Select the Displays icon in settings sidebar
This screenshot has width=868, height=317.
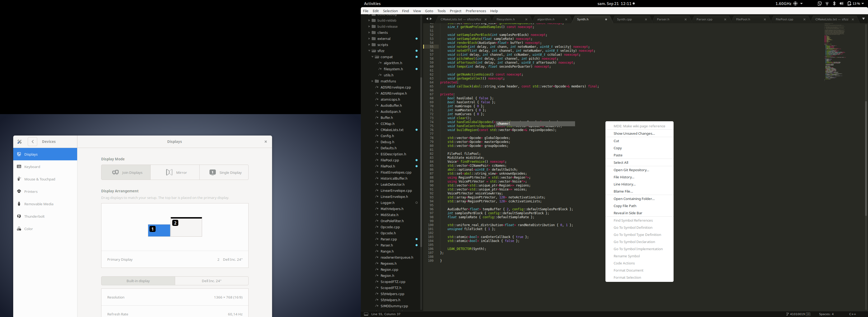(x=19, y=154)
